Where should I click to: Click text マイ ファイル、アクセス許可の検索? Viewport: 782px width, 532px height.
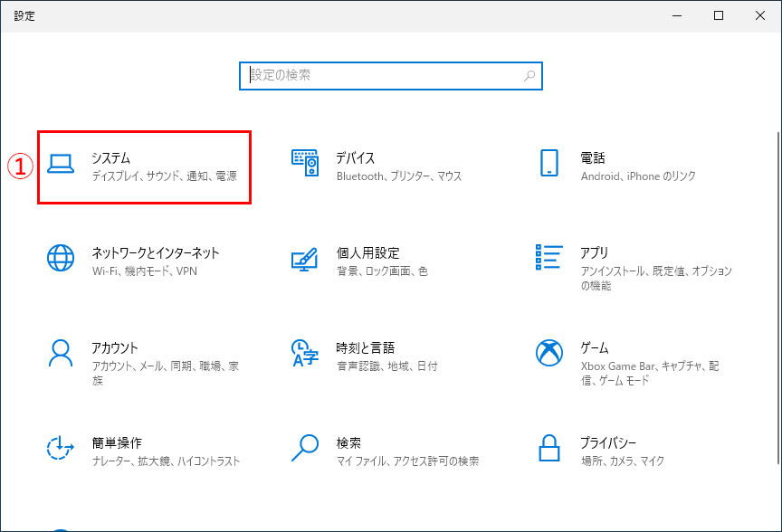(x=408, y=461)
